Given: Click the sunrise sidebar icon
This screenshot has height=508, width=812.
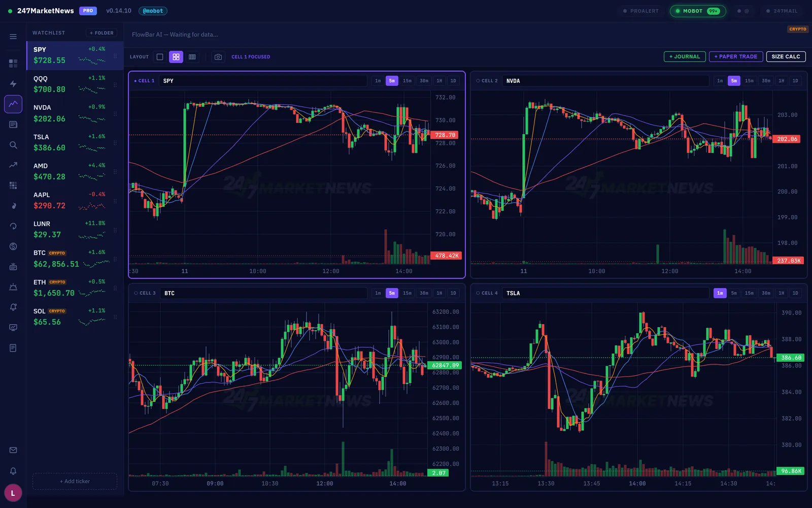Looking at the screenshot, I should [13, 287].
